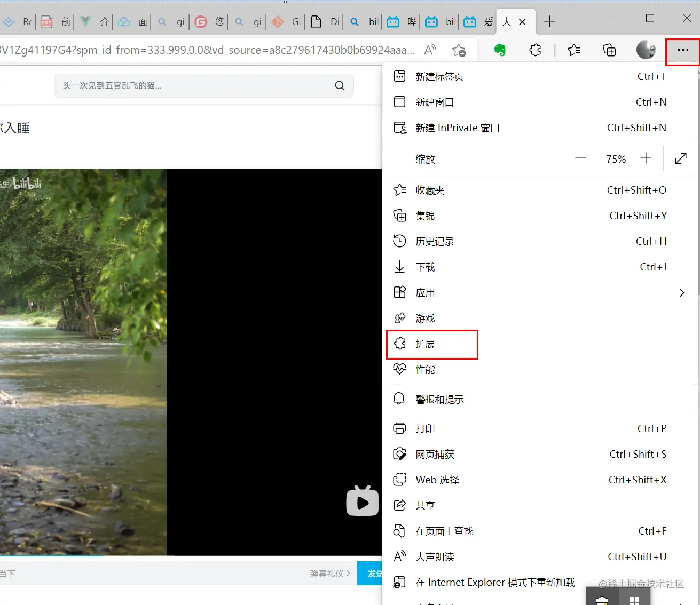Open 下载 from the menu
Viewport: 700px width, 605px height.
coord(540,267)
